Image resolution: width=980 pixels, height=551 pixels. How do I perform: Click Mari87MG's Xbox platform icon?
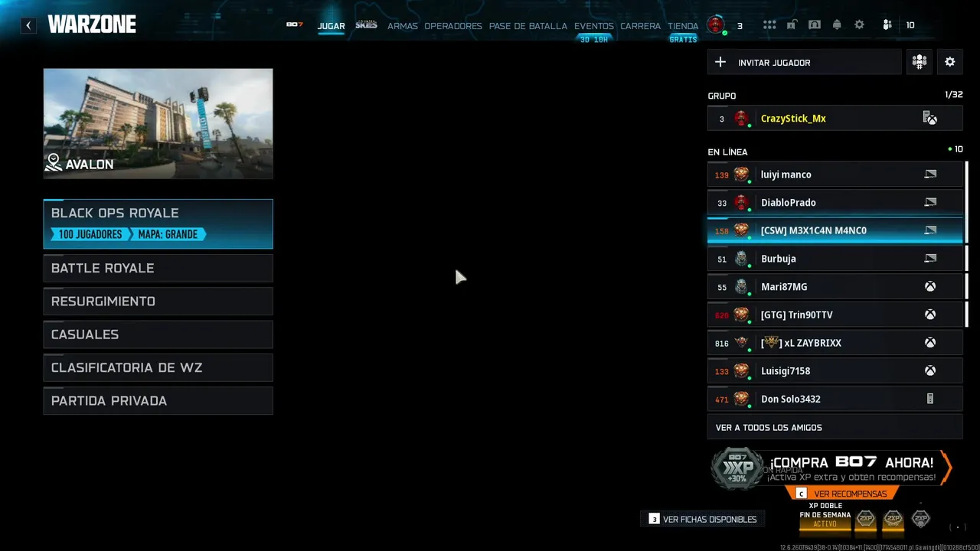(x=929, y=287)
